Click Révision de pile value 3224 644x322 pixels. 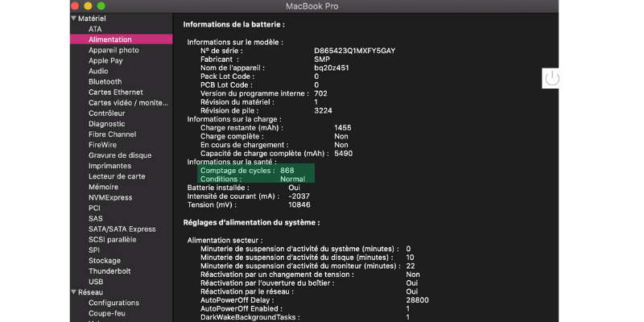click(x=324, y=110)
